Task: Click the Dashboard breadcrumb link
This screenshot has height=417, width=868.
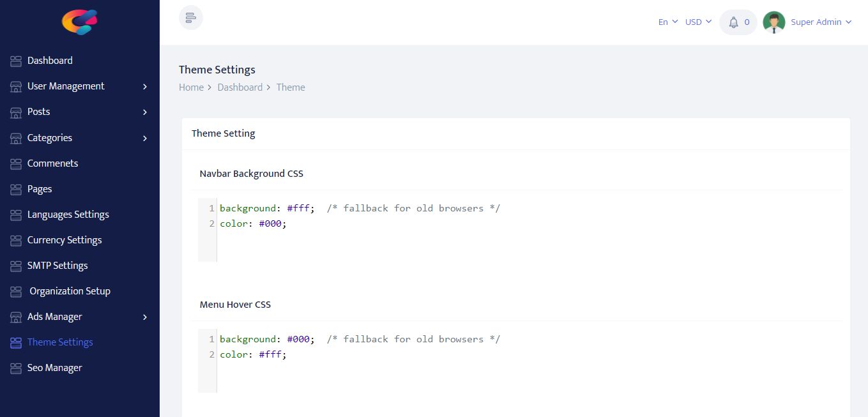Action: [240, 87]
